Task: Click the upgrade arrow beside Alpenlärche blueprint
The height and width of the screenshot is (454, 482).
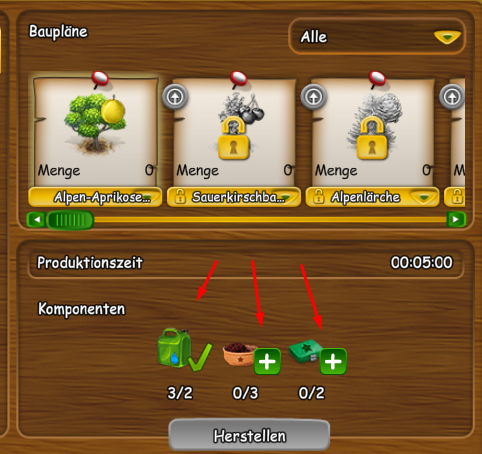Action: point(314,97)
